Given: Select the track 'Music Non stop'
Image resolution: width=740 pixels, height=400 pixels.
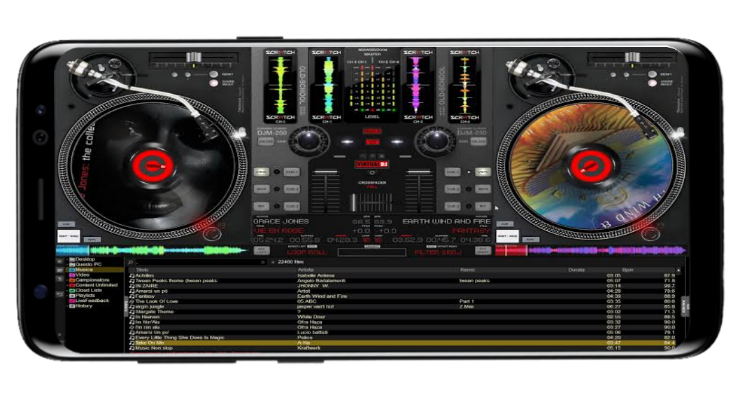Looking at the screenshot, I should tap(401, 348).
